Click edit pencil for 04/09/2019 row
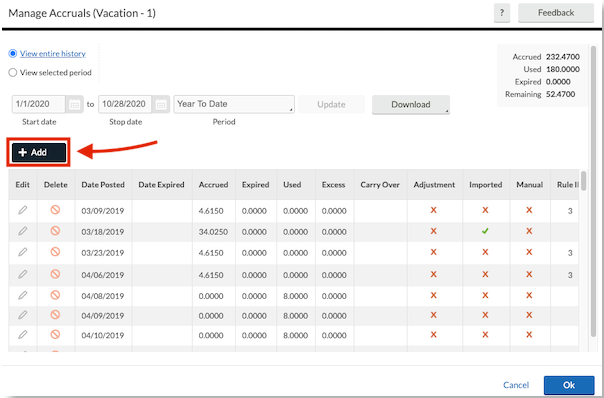604x398 pixels. [23, 315]
